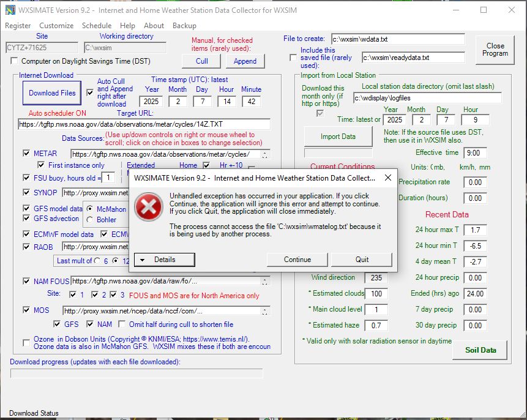Click the METAR URL up/down scroll control
Viewport: 527px width, 420px height.
(x=265, y=154)
